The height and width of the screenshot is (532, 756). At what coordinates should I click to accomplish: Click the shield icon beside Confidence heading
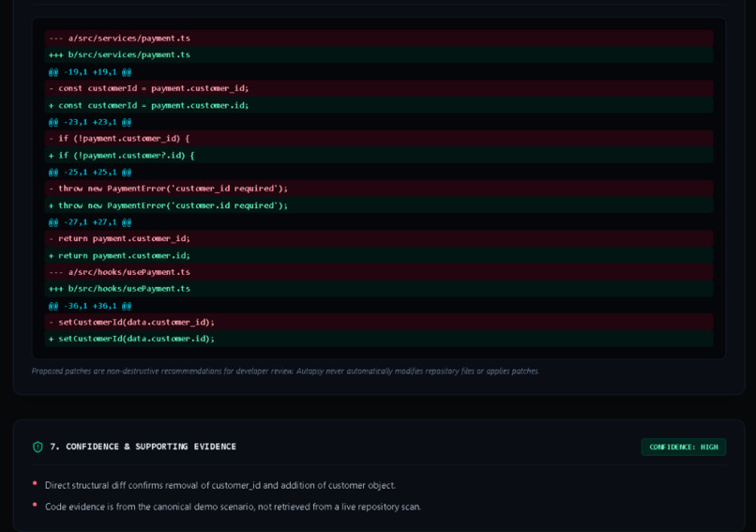pyautogui.click(x=38, y=447)
